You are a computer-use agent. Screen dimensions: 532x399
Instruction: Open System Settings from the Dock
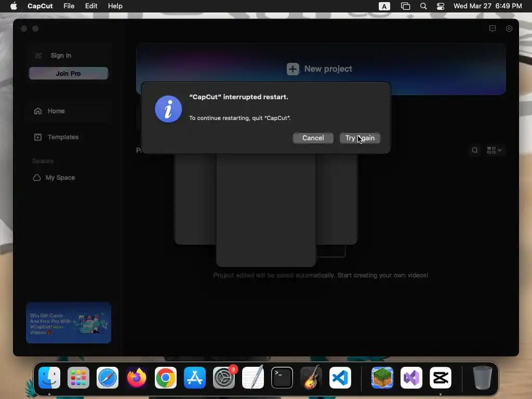[224, 378]
